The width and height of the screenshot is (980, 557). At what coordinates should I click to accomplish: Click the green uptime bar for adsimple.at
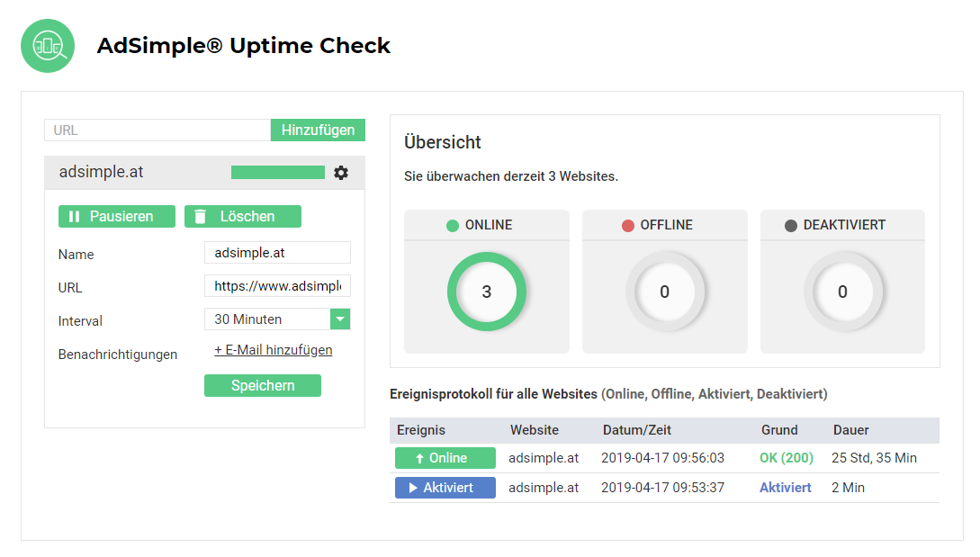277,173
